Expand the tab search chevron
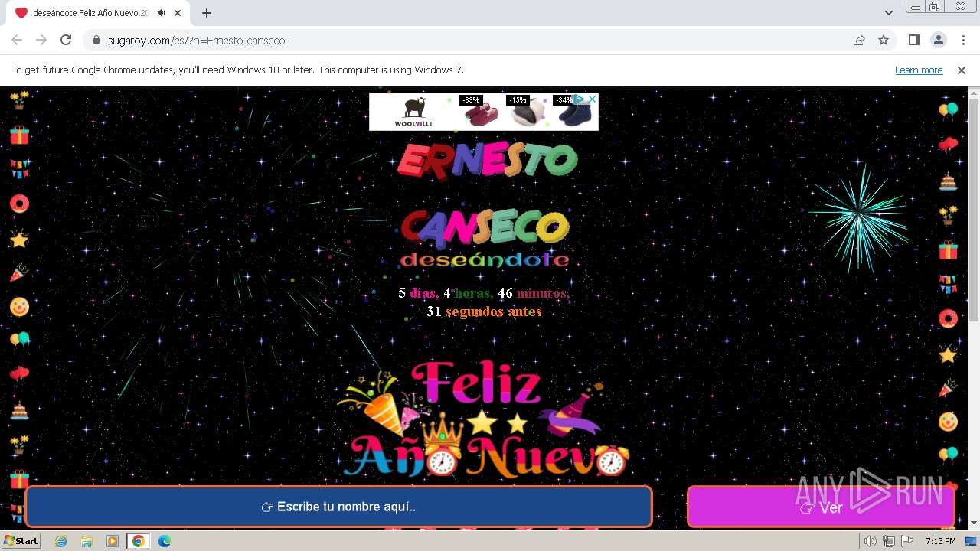Viewport: 980px width, 551px height. (x=888, y=13)
